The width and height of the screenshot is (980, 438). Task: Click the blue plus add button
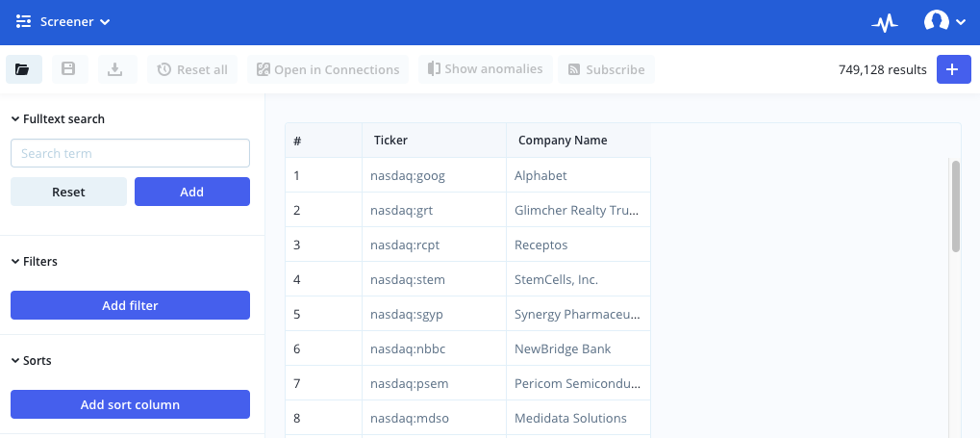point(954,69)
